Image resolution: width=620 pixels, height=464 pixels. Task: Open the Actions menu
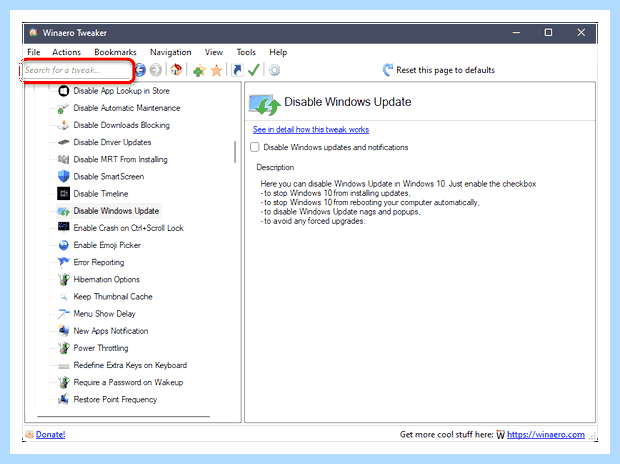click(66, 52)
